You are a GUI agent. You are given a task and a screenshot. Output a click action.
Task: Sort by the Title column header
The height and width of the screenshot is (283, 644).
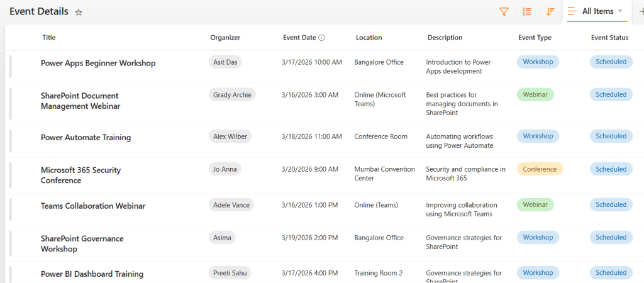point(49,37)
